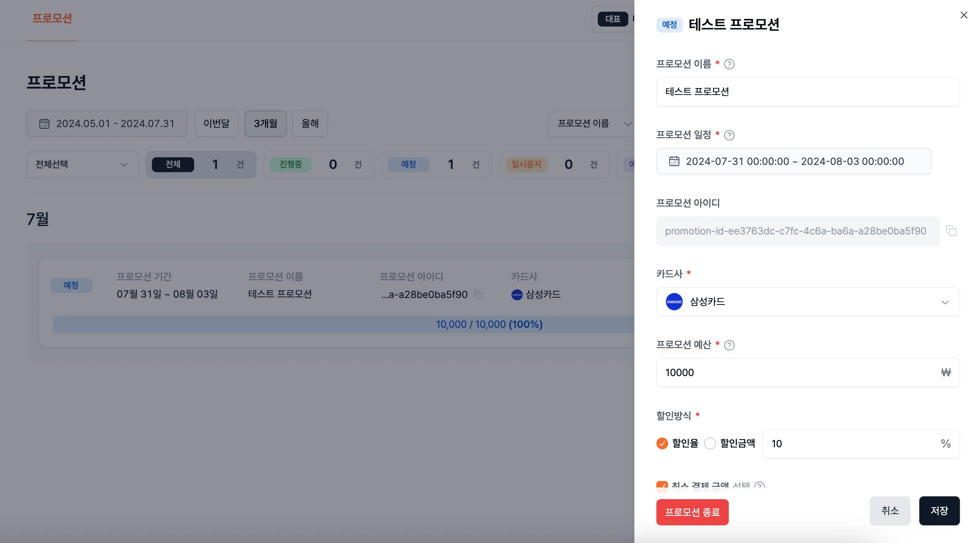Click the red 프로모션 종료 button

tap(692, 512)
